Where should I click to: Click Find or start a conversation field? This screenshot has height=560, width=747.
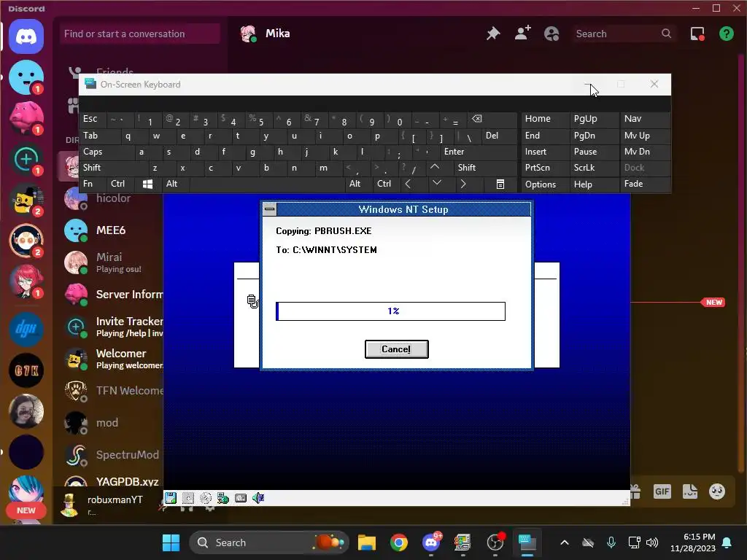(x=139, y=34)
